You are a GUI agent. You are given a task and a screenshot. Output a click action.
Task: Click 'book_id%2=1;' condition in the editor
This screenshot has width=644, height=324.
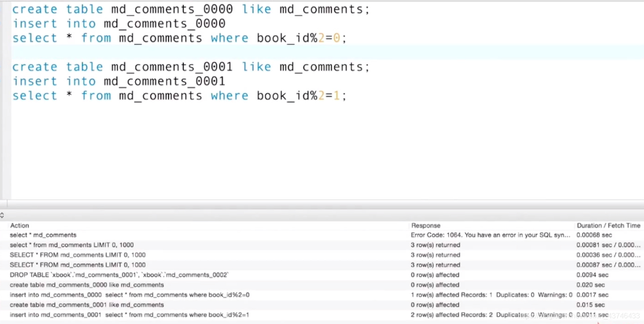(x=302, y=96)
